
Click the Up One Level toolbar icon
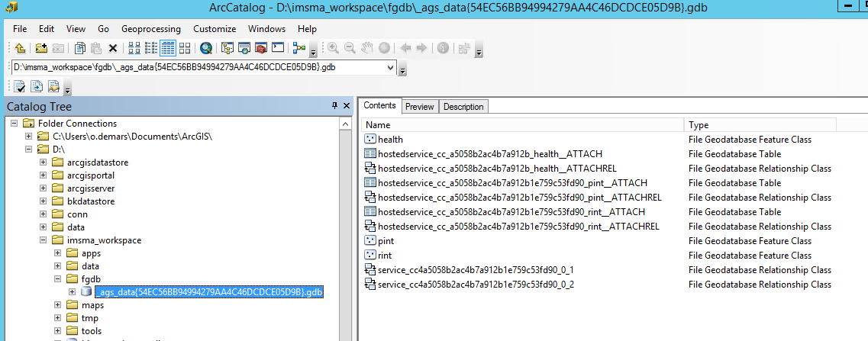pyautogui.click(x=20, y=48)
